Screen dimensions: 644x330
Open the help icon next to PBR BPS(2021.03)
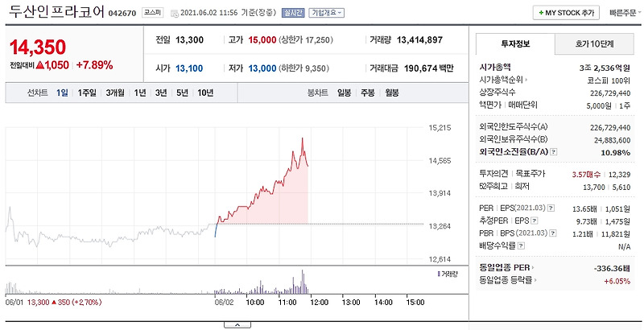click(553, 233)
